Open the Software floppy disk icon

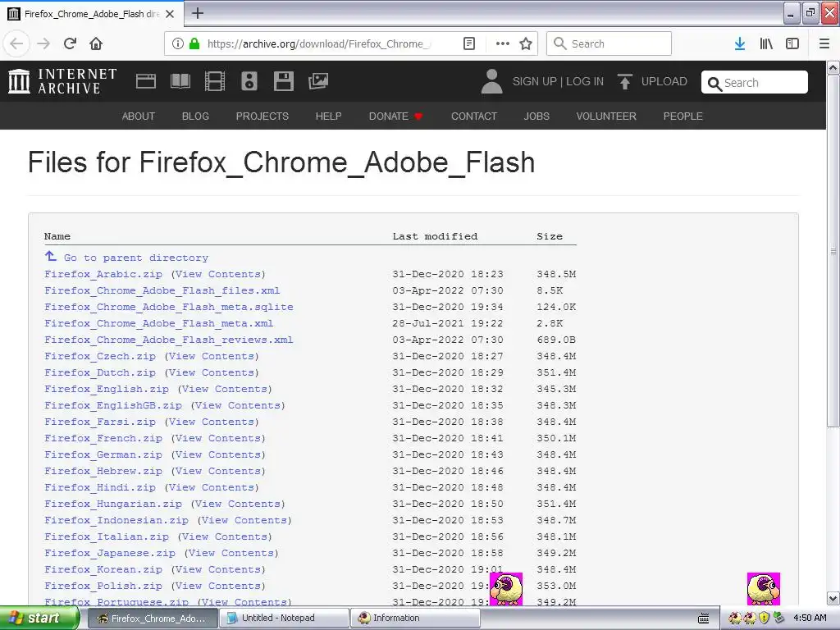click(283, 81)
